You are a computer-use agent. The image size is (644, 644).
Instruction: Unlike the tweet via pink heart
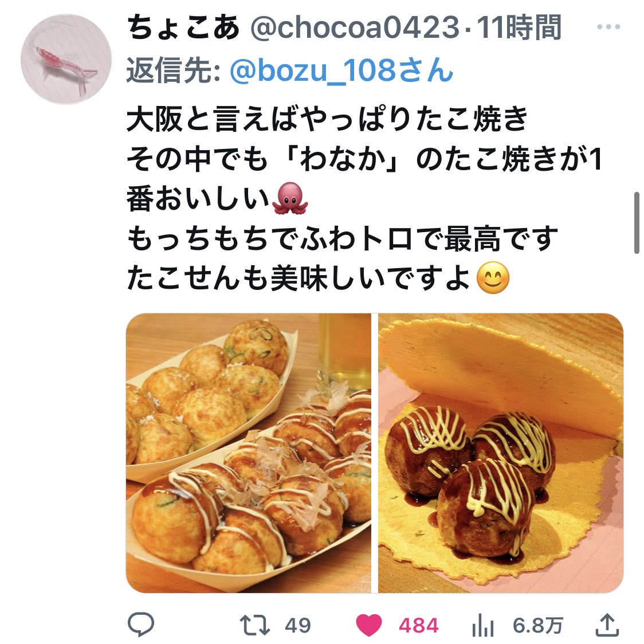(x=368, y=626)
